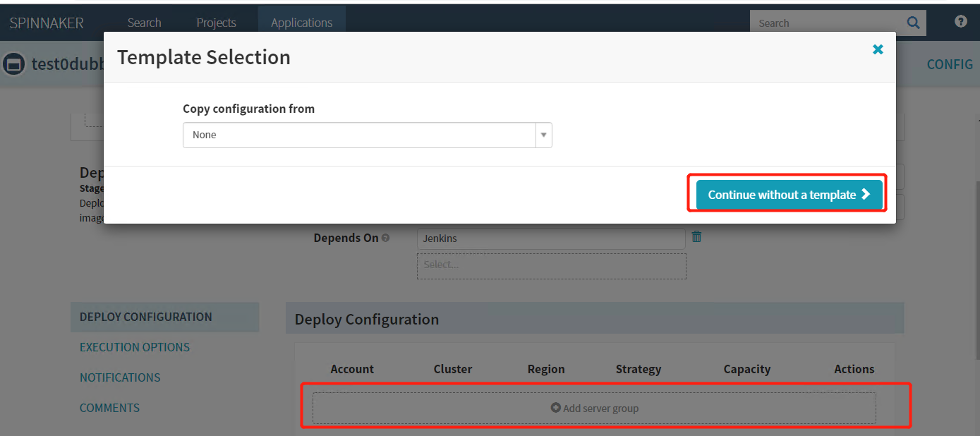The image size is (980, 436).
Task: Select the DEPLOY CONFIGURATION section
Action: click(145, 317)
